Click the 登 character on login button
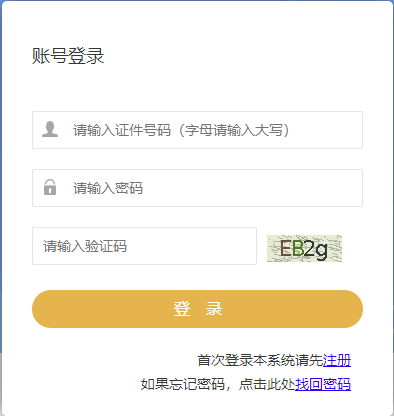This screenshot has width=394, height=416. 182,309
